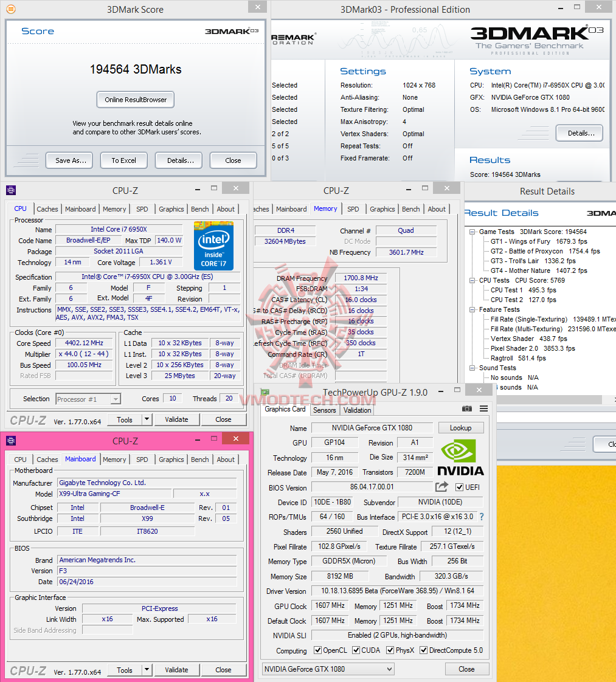
Task: Collapse the Feature Tests tree node
Action: (472, 309)
